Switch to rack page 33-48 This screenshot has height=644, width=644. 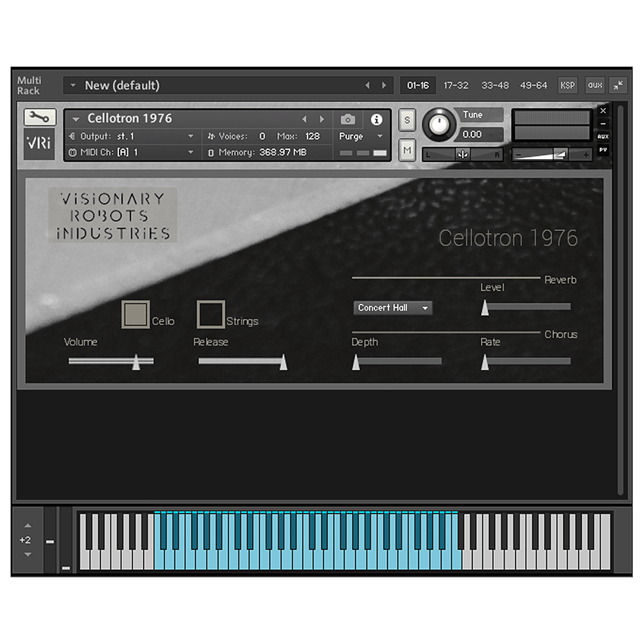(x=495, y=86)
